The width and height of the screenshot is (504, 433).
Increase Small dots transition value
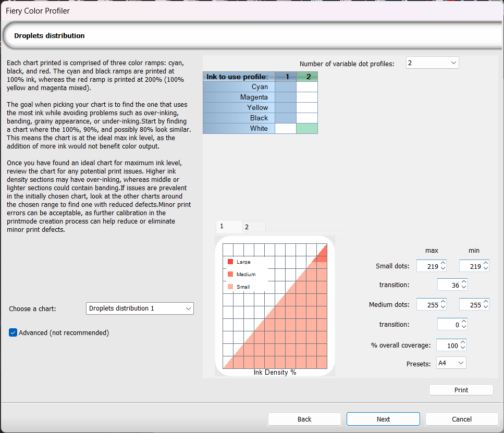click(464, 282)
